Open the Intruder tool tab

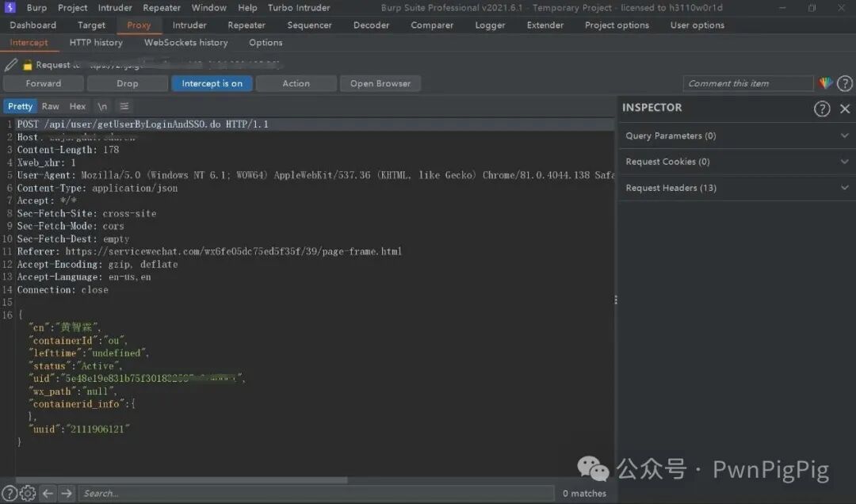(189, 25)
